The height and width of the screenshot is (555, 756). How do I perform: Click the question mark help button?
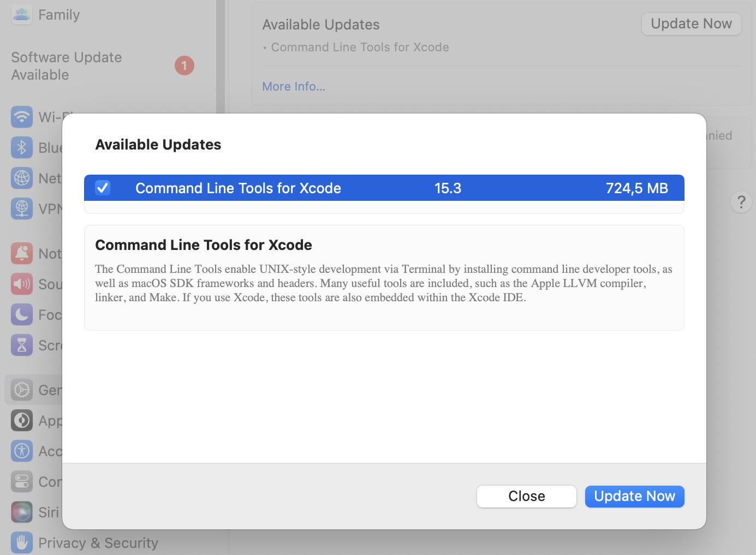tap(741, 202)
